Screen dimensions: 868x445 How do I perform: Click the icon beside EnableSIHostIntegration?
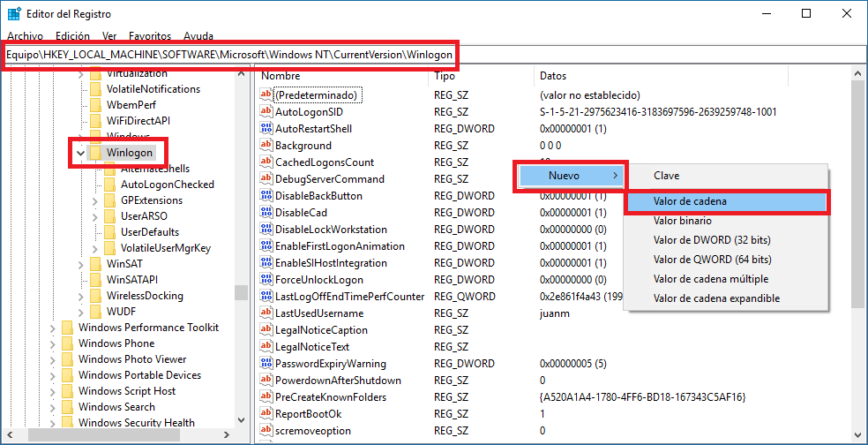pos(266,263)
